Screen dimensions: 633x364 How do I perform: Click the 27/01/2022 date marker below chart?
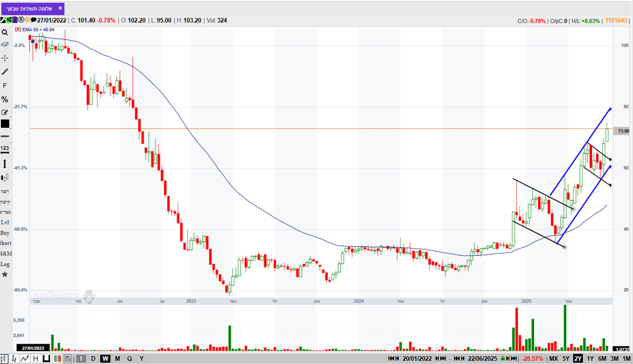pos(34,348)
